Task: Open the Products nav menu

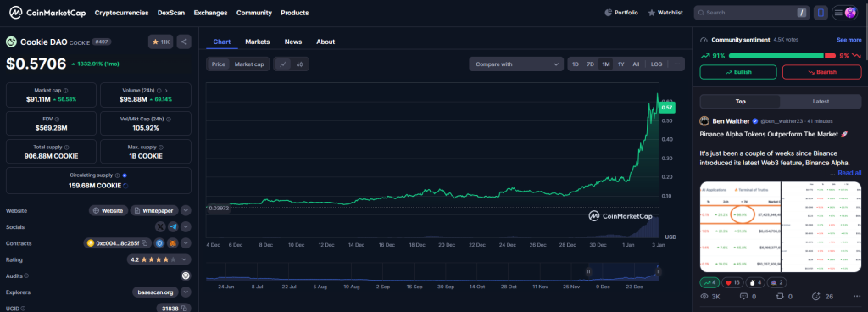Action: point(294,12)
